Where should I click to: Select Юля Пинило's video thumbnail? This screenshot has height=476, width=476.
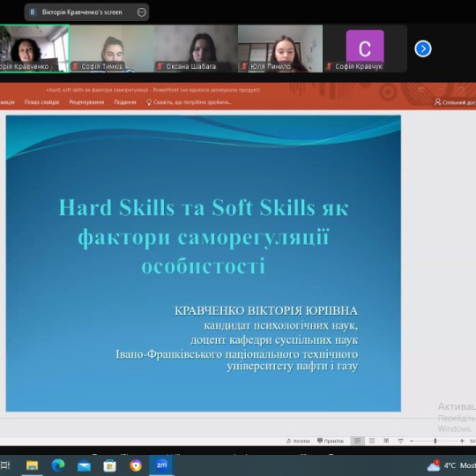[x=280, y=48]
